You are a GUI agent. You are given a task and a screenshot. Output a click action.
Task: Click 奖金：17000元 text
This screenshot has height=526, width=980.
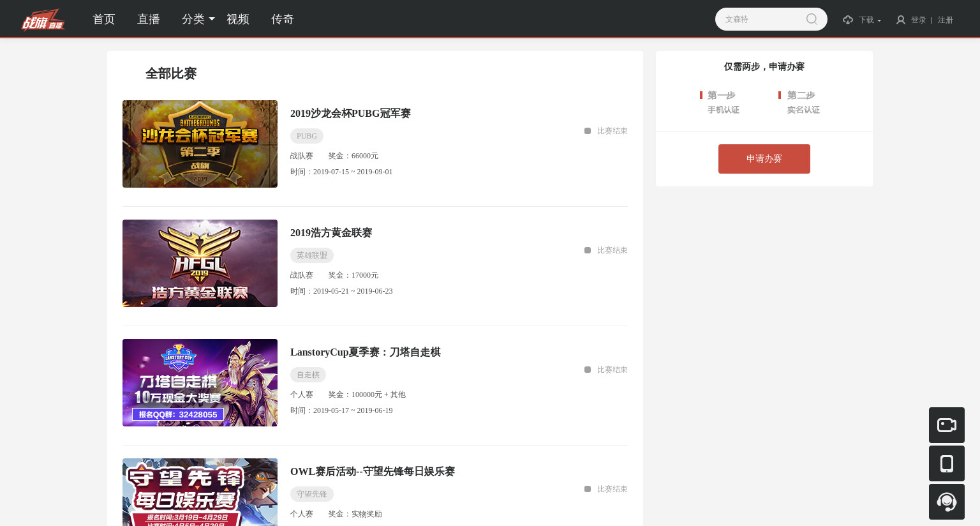click(353, 275)
